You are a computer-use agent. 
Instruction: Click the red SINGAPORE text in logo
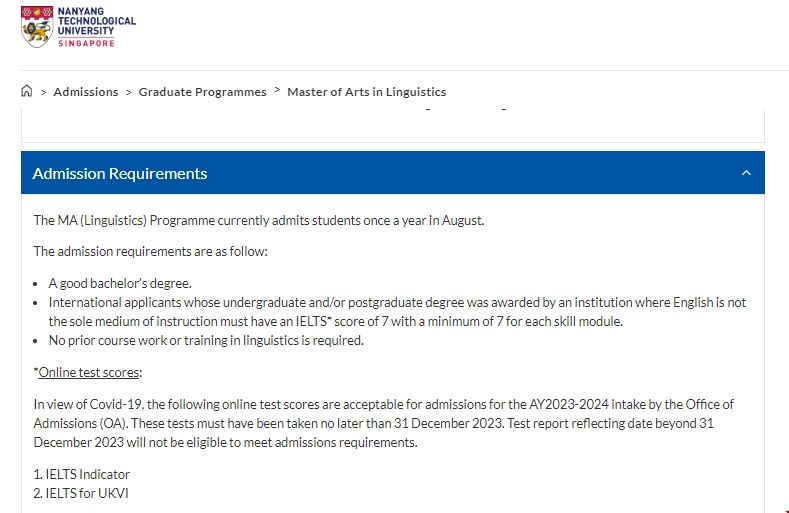(x=87, y=43)
